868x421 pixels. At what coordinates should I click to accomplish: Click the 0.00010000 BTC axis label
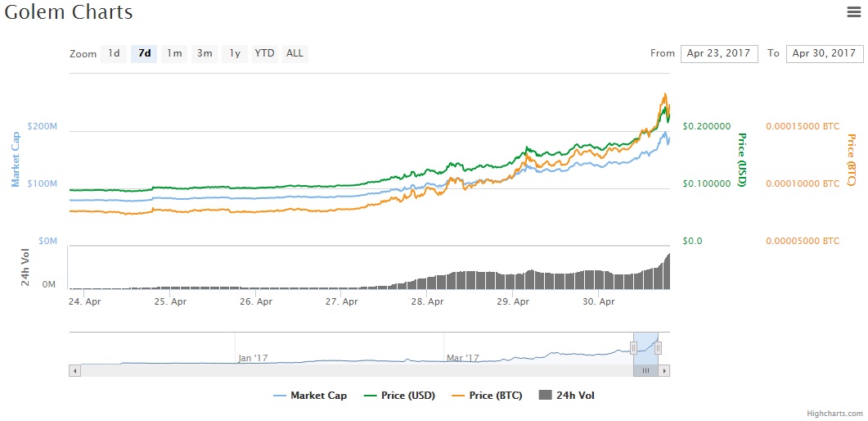click(x=803, y=183)
